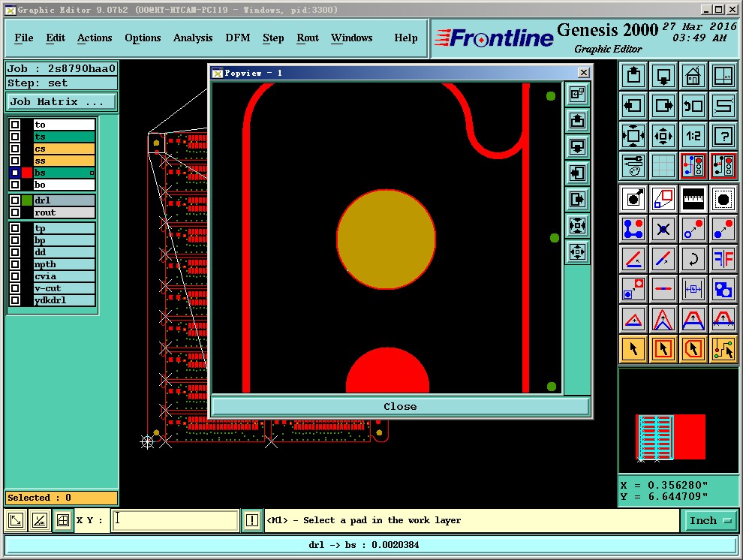Open the DFM menu
Viewport: 743px width, 560px height.
238,38
